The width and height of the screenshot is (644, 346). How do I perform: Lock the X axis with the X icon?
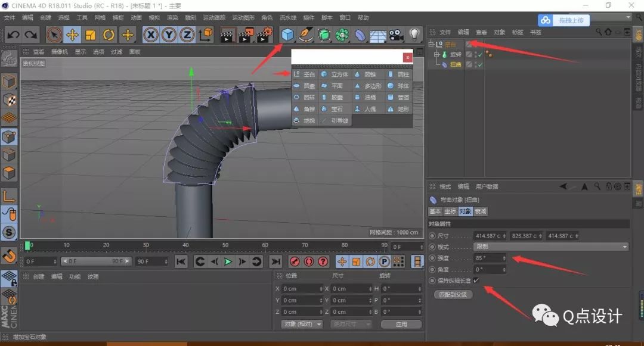tap(150, 35)
